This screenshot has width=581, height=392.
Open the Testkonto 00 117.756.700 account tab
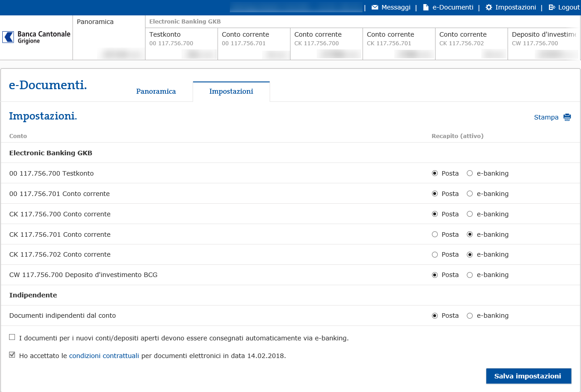click(182, 43)
